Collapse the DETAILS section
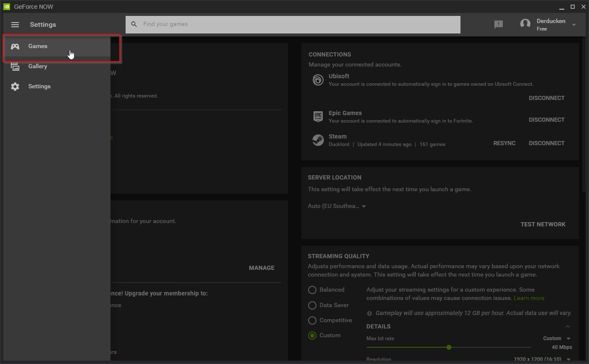The image size is (589, 364). click(568, 326)
